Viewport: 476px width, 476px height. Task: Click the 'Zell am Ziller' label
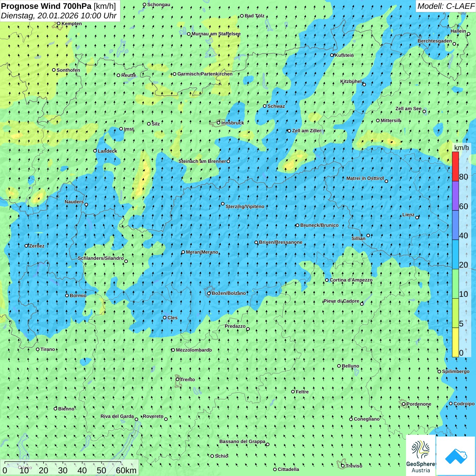307,131
